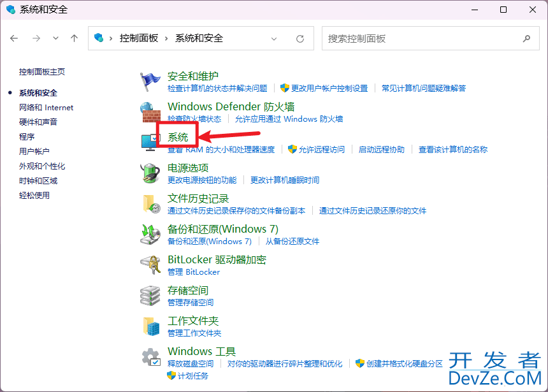Open the 存储空间 heading
Screen dimensions: 548x392
pos(188,290)
